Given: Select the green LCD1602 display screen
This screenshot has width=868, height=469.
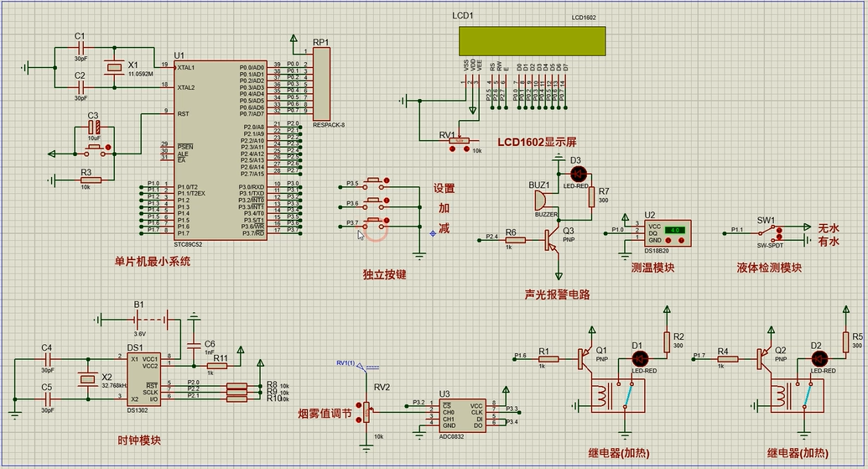Looking at the screenshot, I should click(531, 39).
